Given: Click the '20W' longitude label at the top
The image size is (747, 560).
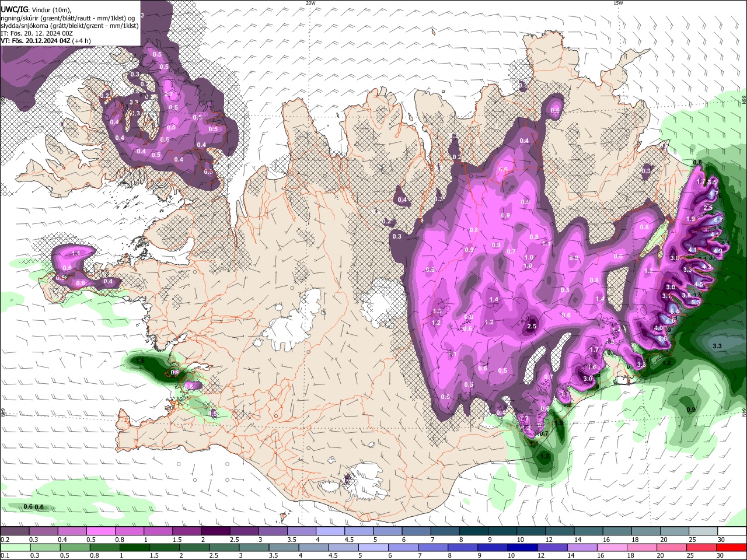Looking at the screenshot, I should pyautogui.click(x=310, y=3).
